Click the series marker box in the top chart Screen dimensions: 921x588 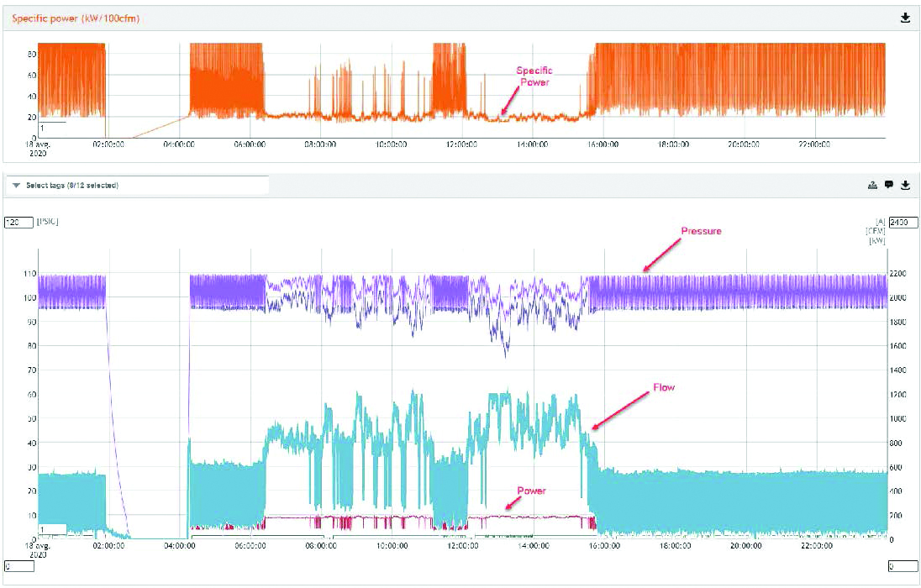tap(52, 128)
